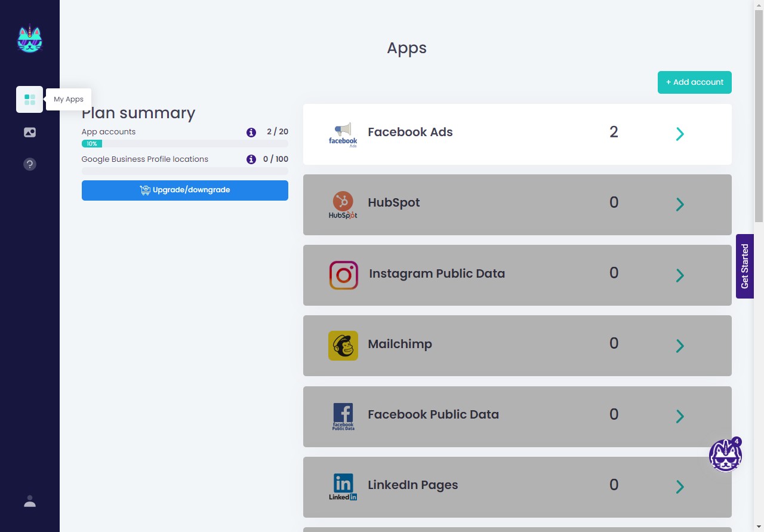The width and height of the screenshot is (764, 532).
Task: Click the cat unicorn logo in sidebar
Action: (30, 38)
